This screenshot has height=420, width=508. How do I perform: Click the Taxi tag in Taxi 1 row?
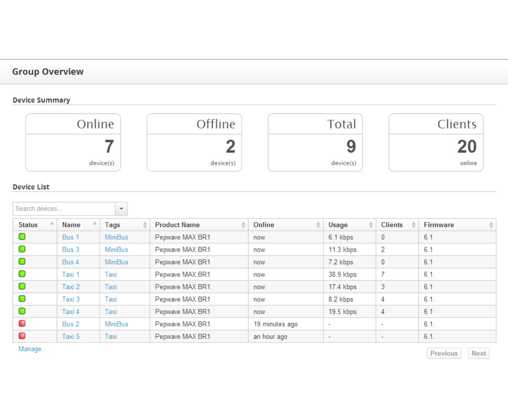click(111, 274)
